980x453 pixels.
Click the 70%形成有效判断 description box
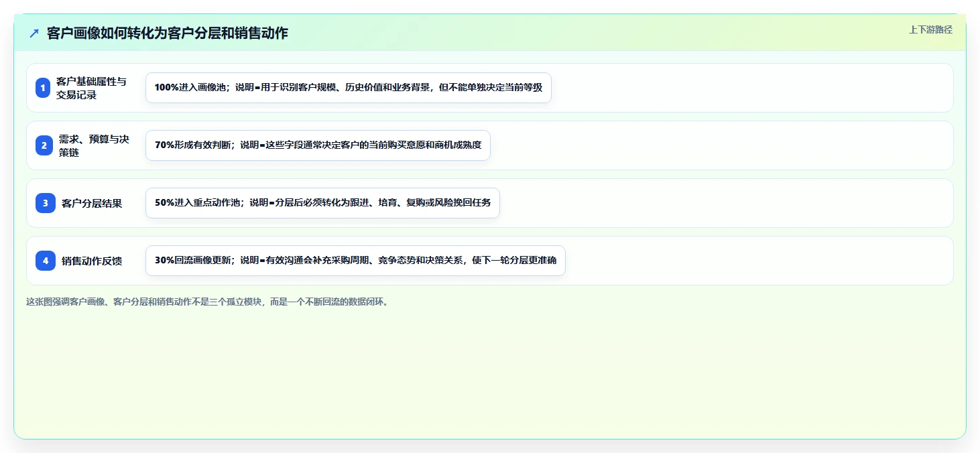[x=318, y=145]
